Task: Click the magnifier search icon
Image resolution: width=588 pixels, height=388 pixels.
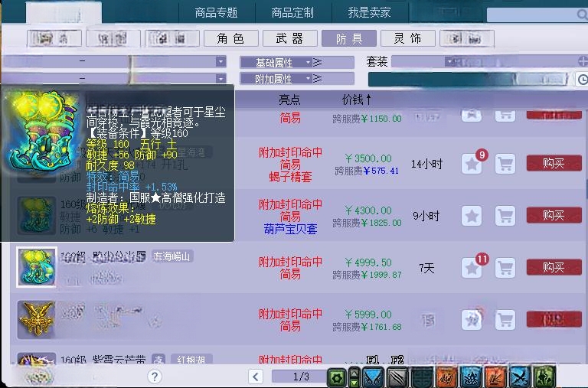Action: tap(582, 15)
